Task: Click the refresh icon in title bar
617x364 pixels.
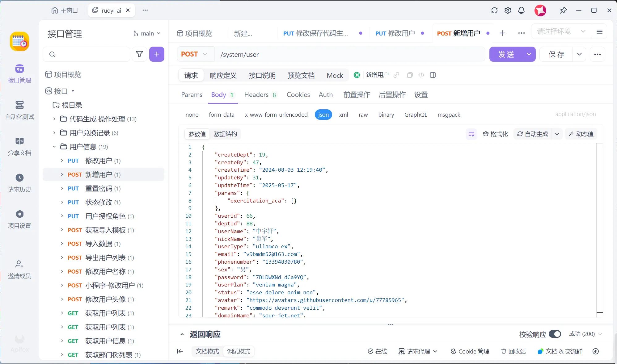Action: pyautogui.click(x=494, y=10)
